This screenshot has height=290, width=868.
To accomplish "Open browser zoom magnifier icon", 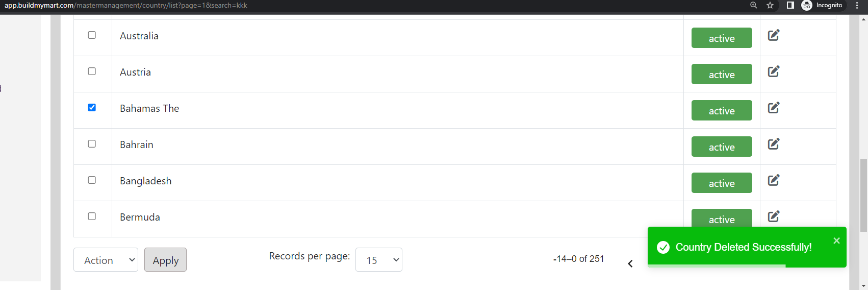I will coord(754,5).
